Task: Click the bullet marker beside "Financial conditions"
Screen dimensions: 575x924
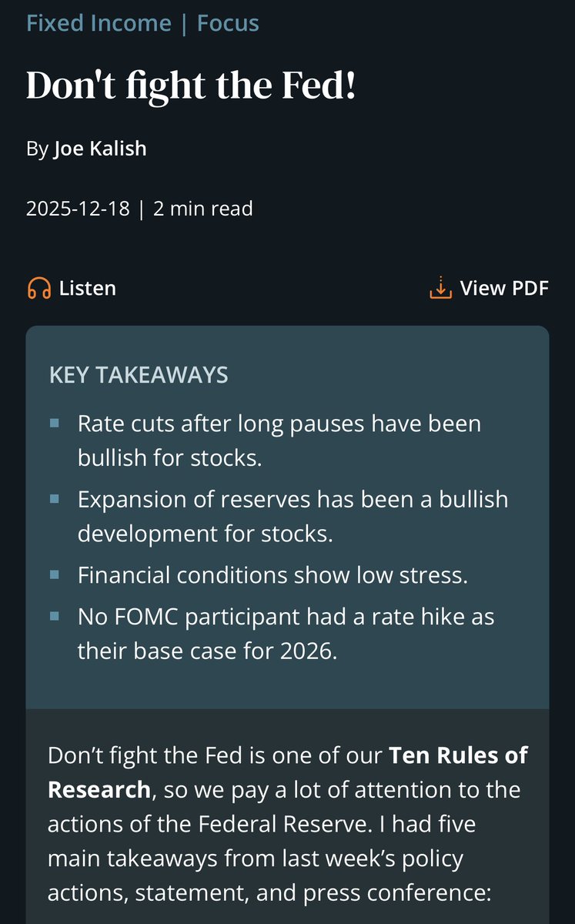Action: click(54, 575)
